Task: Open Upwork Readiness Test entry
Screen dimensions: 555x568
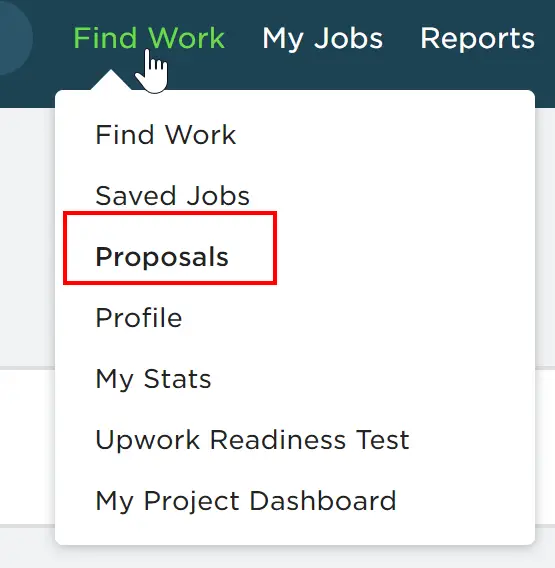Action: click(x=252, y=440)
